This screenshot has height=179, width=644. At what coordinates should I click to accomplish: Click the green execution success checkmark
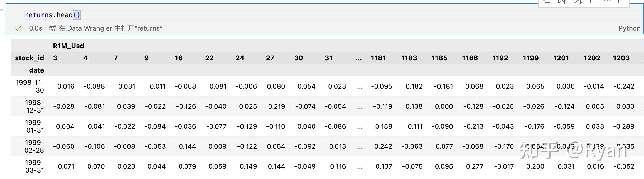pyautogui.click(x=18, y=28)
